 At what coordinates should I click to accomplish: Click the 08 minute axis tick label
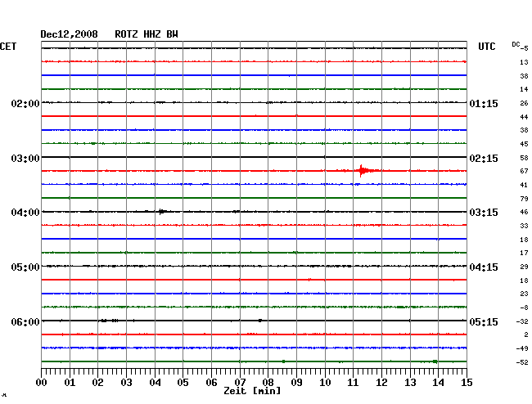(268, 383)
